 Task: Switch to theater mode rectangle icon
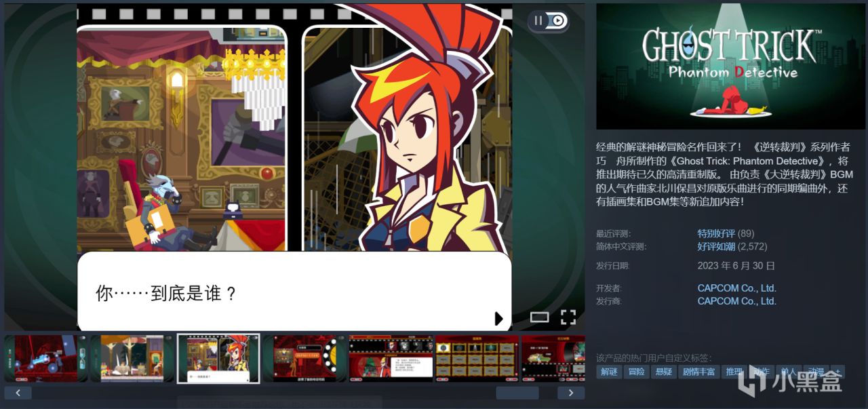[539, 317]
